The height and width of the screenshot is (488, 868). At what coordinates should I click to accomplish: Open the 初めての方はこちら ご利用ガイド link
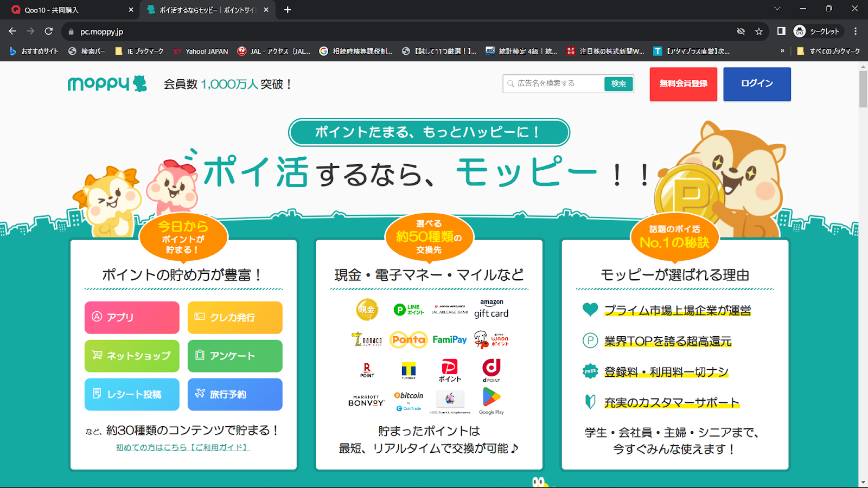(183, 447)
